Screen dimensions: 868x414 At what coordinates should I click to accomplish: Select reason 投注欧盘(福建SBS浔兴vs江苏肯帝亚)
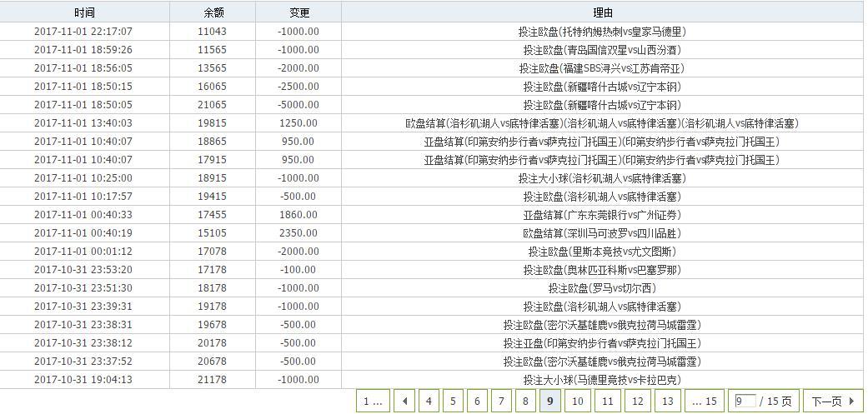602,68
